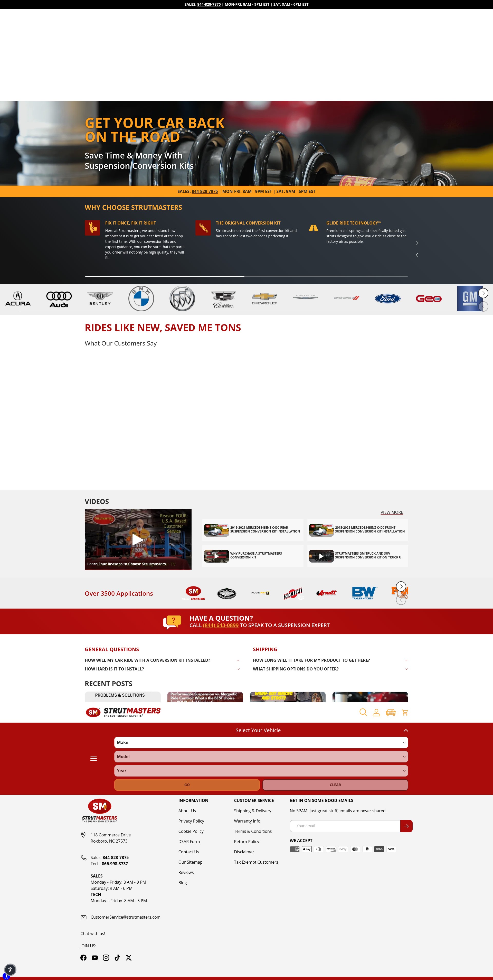
Task: Open Problems & Solutions recent post
Action: [x=122, y=697]
